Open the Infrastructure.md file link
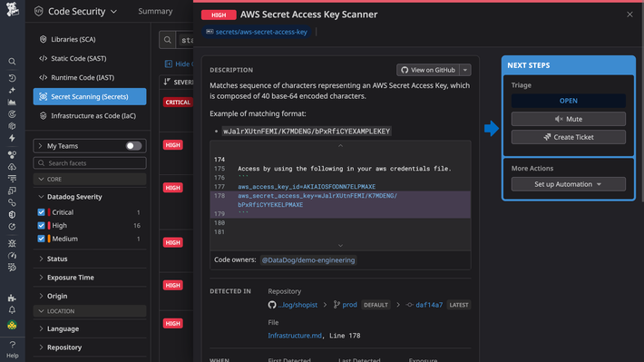This screenshot has height=362, width=644. click(295, 336)
